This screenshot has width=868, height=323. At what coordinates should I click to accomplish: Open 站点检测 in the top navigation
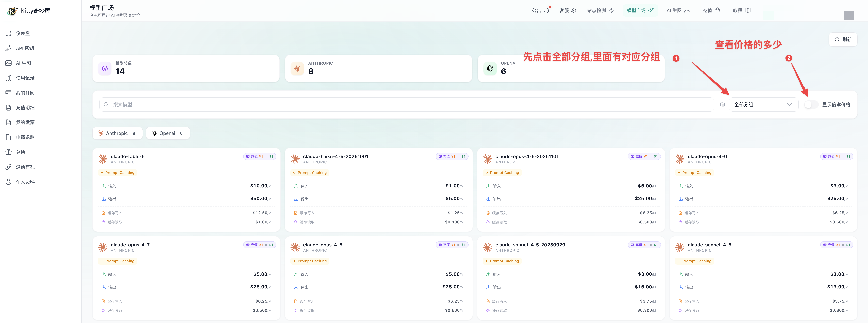coord(600,10)
